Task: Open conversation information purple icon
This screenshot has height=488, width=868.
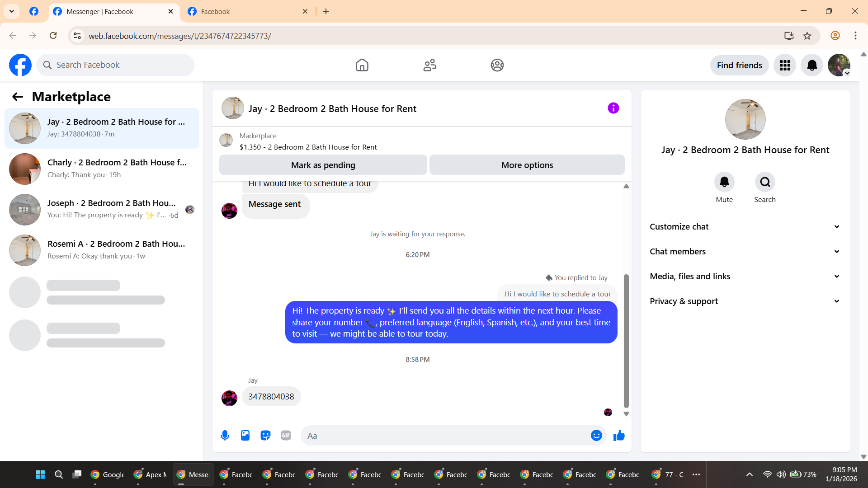Action: click(613, 108)
